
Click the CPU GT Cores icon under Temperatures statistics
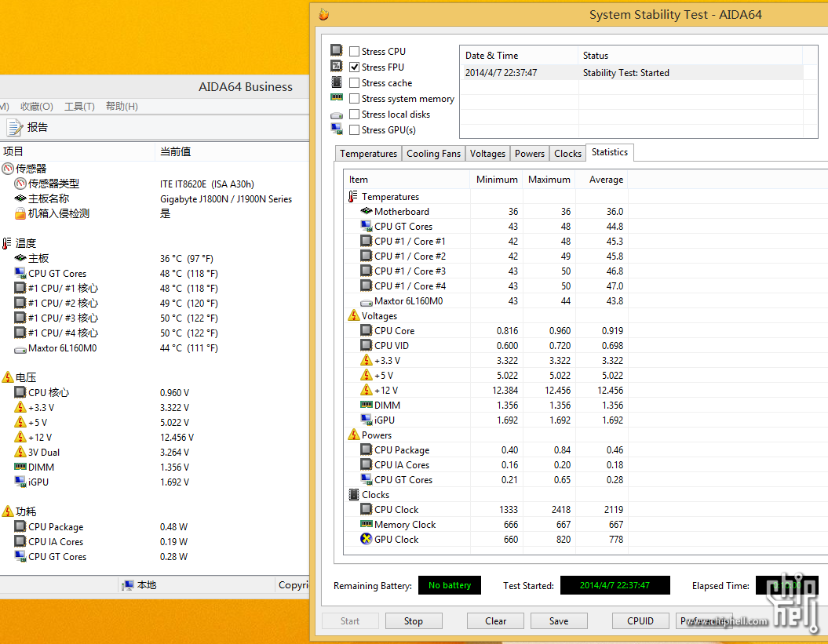(367, 226)
